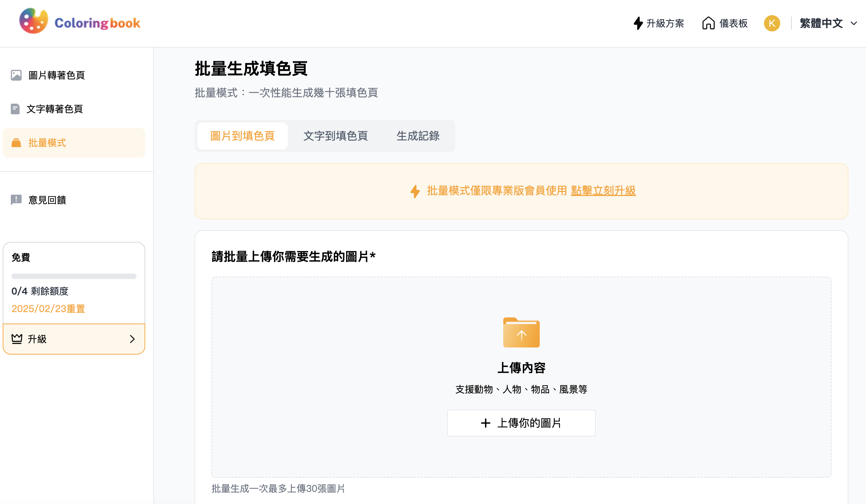Click the 點擊立刻升級 upgrade link

(x=603, y=191)
